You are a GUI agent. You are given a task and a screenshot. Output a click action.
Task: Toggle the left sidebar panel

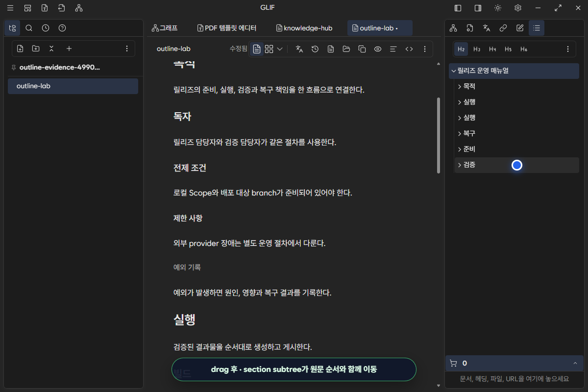[x=458, y=8]
